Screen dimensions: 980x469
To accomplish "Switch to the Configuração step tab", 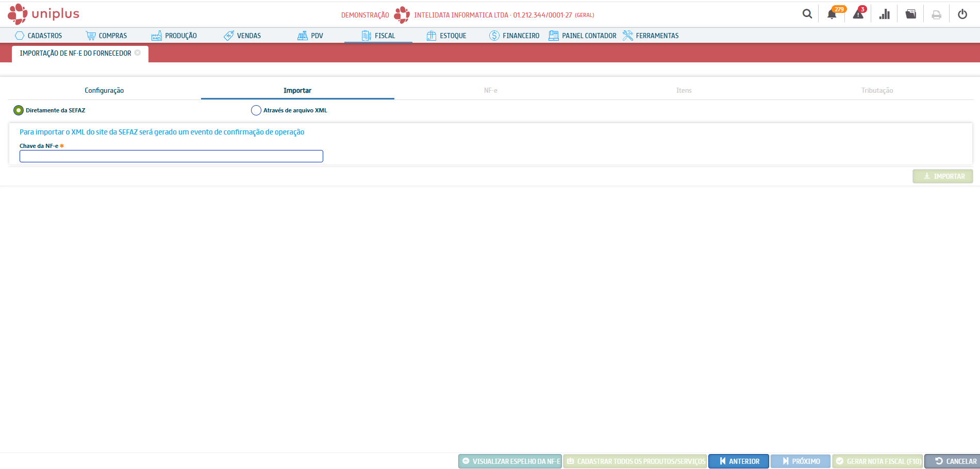I will (x=104, y=90).
